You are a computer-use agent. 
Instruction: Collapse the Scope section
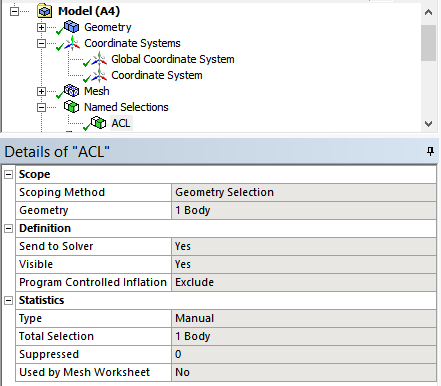pyautogui.click(x=8, y=174)
